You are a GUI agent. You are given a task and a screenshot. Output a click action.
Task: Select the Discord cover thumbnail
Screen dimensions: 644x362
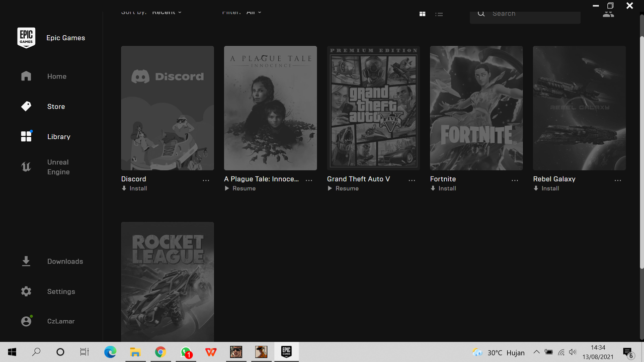click(x=168, y=108)
